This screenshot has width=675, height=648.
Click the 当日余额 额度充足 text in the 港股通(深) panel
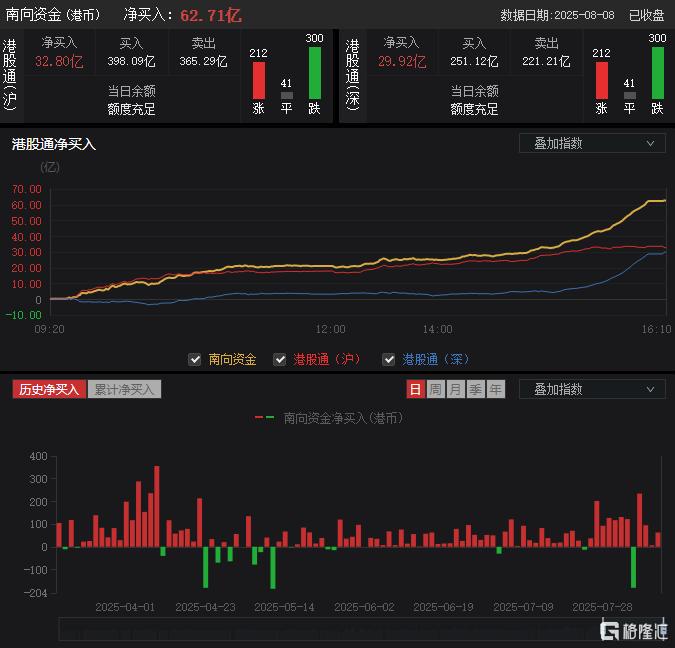point(474,100)
